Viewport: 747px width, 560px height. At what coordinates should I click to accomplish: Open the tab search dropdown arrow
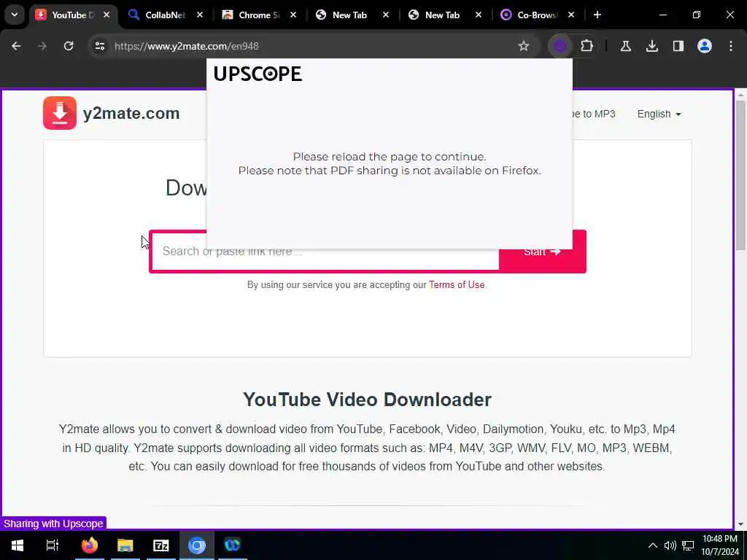(15, 15)
